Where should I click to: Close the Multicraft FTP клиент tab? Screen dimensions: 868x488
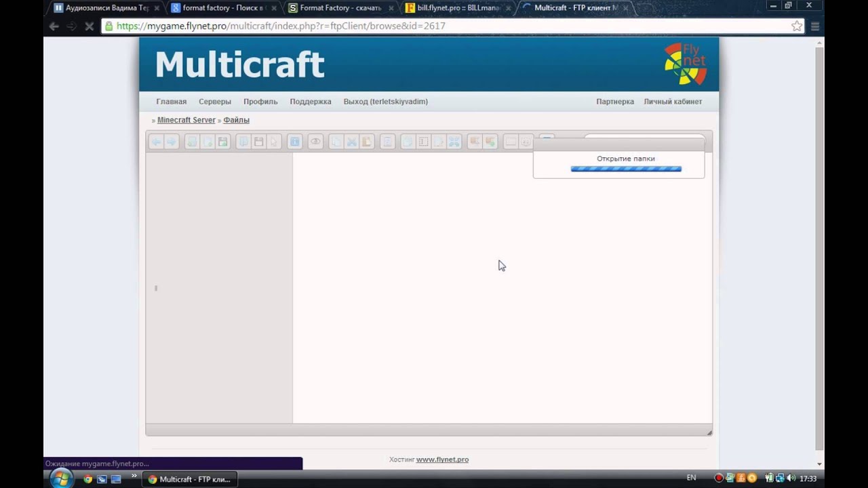coord(625,8)
